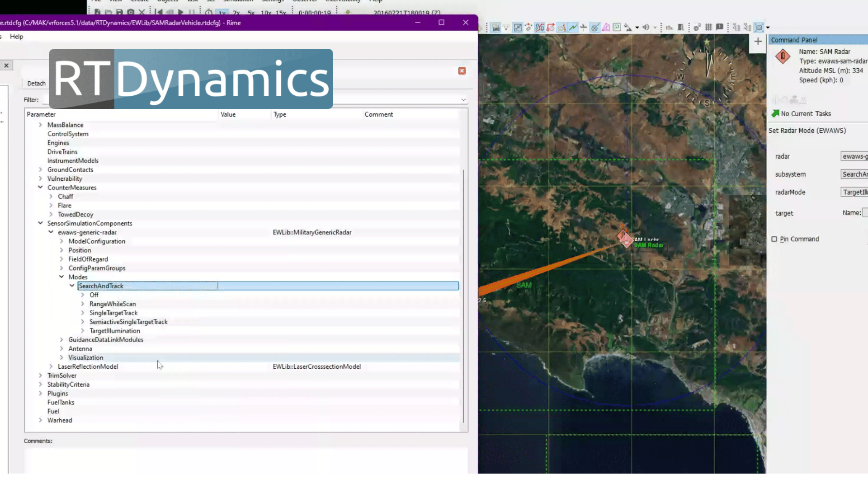This screenshot has width=868, height=488.
Task: Click the highlighted fit-to-view icon in toolbar
Action: [x=759, y=27]
